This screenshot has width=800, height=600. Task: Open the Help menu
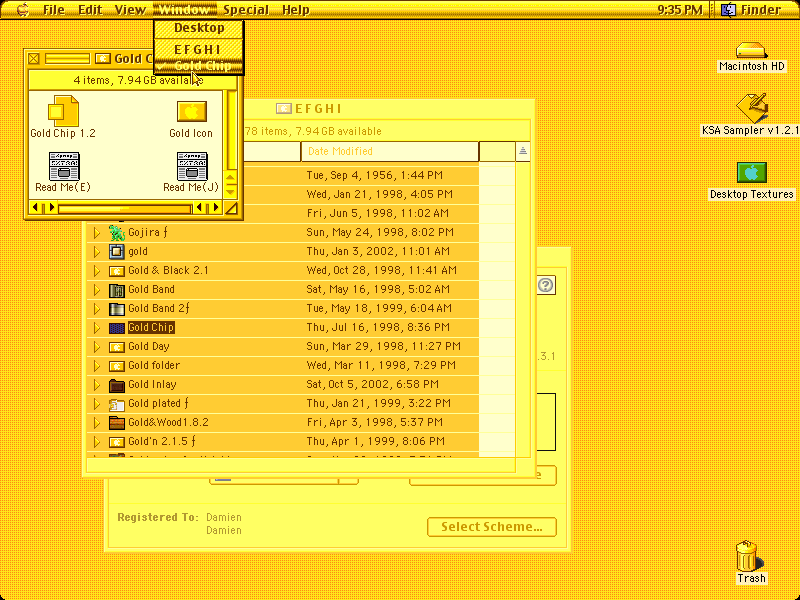pyautogui.click(x=296, y=10)
